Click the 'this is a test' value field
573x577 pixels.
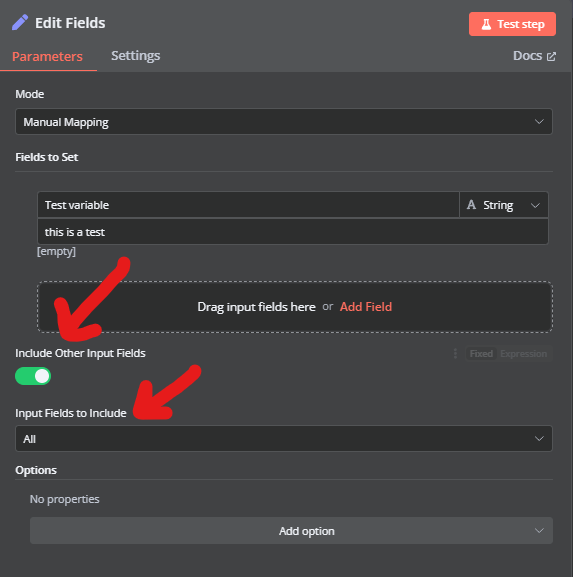coord(293,232)
